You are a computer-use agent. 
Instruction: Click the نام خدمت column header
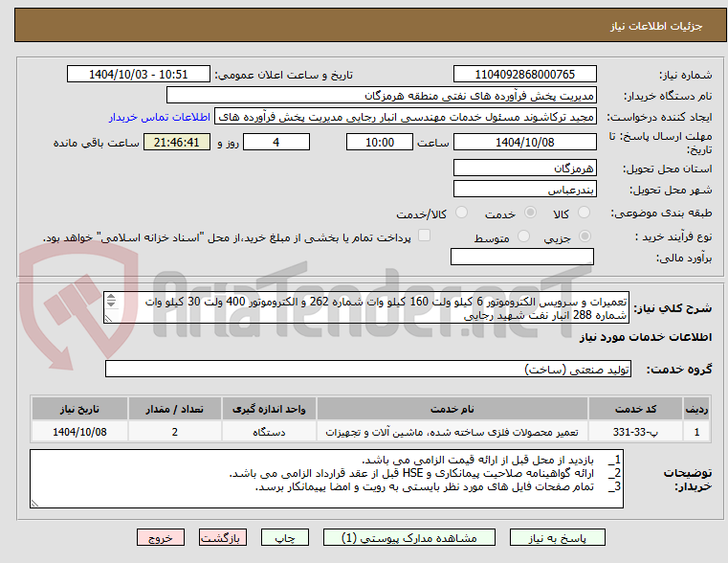coord(452,409)
